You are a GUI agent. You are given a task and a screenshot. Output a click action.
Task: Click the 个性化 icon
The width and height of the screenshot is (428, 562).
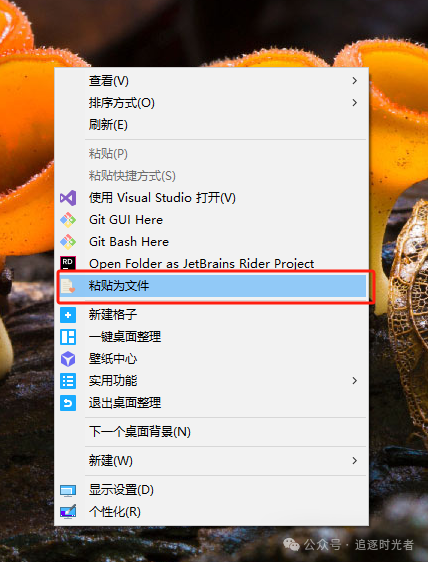click(68, 512)
